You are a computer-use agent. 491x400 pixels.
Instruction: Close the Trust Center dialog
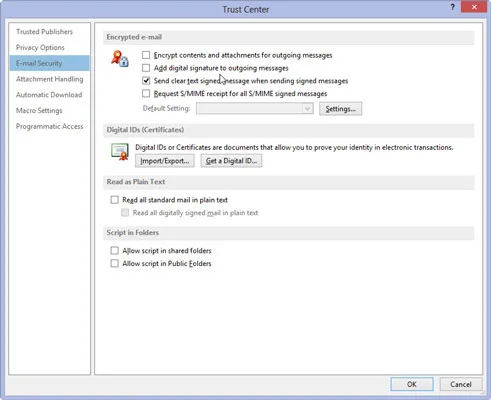(474, 7)
